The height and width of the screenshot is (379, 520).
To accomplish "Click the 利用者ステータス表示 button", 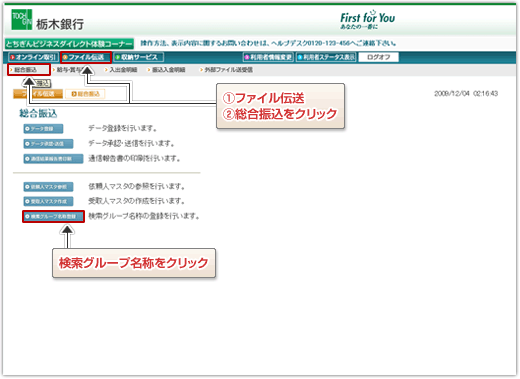I will (x=326, y=57).
